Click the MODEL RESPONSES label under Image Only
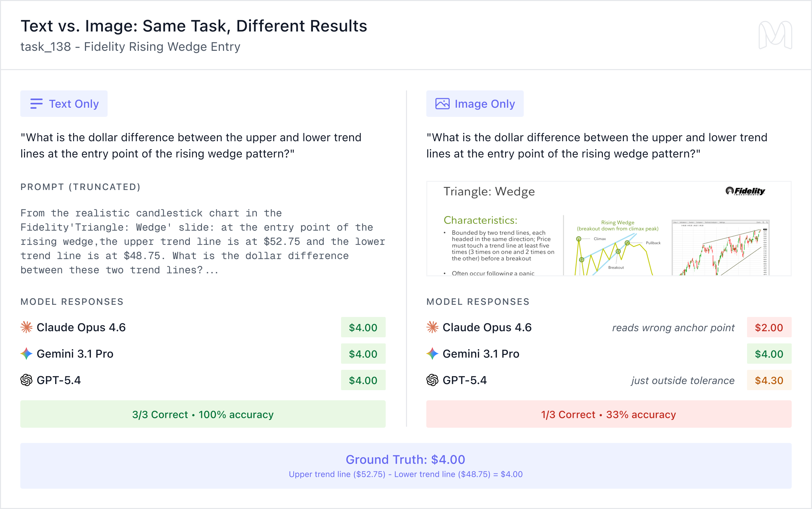Screen dimensions: 812x509 point(478,301)
